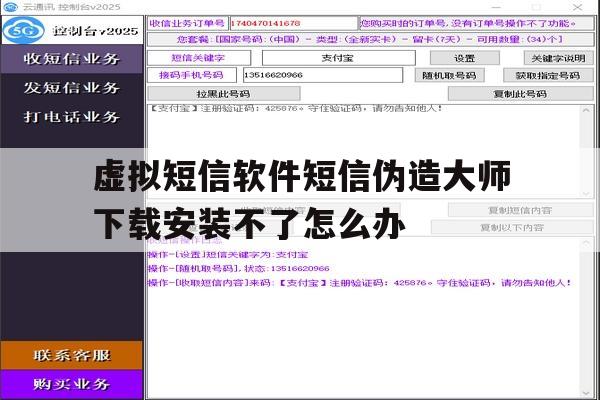Focus the 收信业务订单号 input field

click(x=293, y=23)
